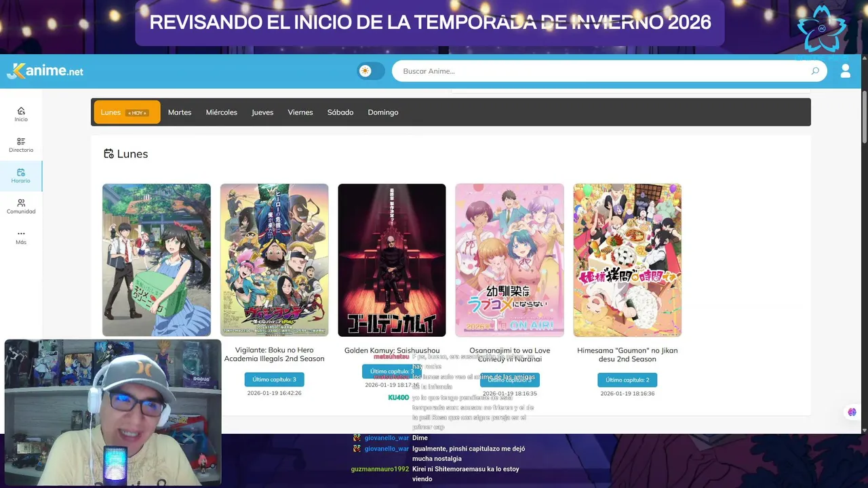
Task: Click Vigilante: Boku no Hero Academia title
Action: click(274, 354)
